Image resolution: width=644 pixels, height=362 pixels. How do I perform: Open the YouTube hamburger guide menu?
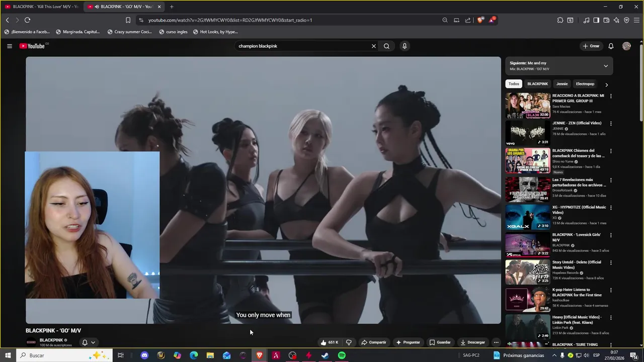[9, 46]
